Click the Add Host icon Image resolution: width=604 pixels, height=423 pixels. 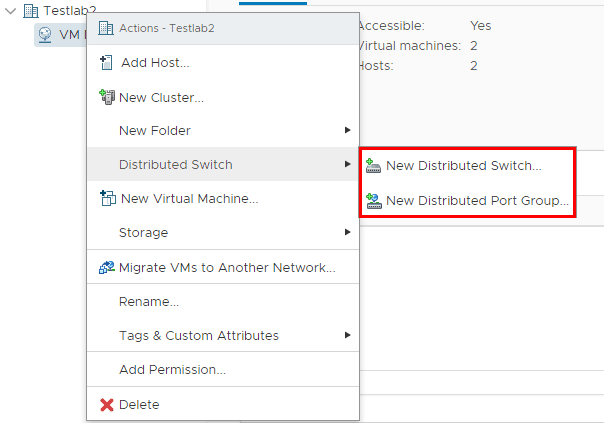[107, 62]
